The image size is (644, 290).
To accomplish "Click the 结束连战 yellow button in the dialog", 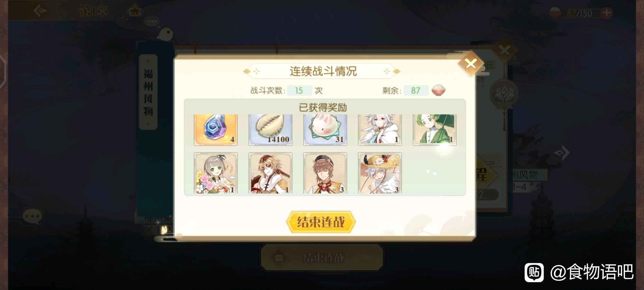I will tap(321, 222).
